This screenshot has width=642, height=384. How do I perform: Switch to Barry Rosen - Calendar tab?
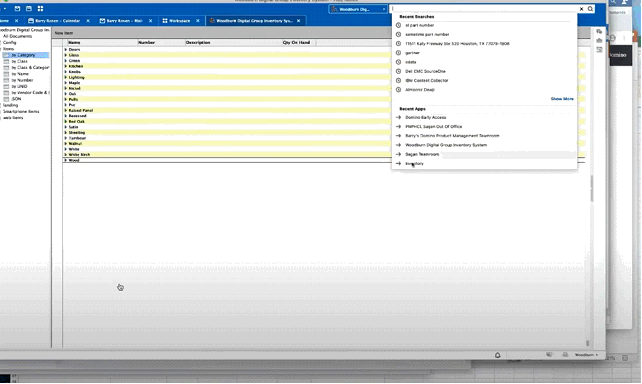coord(57,20)
